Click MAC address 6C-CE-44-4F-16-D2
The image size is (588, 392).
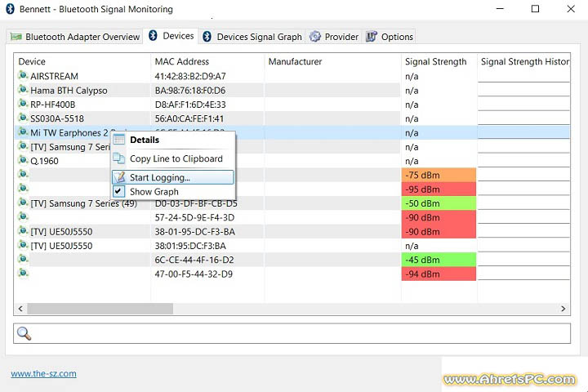[194, 260]
